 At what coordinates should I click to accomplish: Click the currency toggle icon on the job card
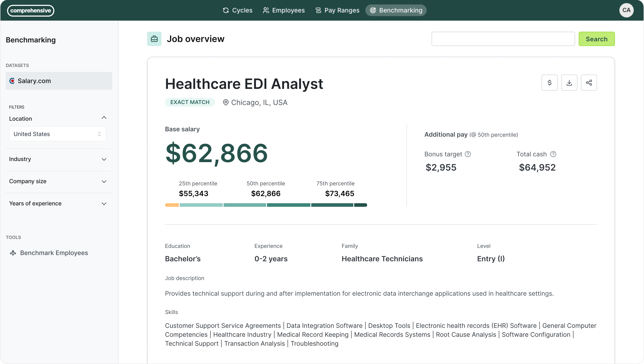click(x=550, y=82)
